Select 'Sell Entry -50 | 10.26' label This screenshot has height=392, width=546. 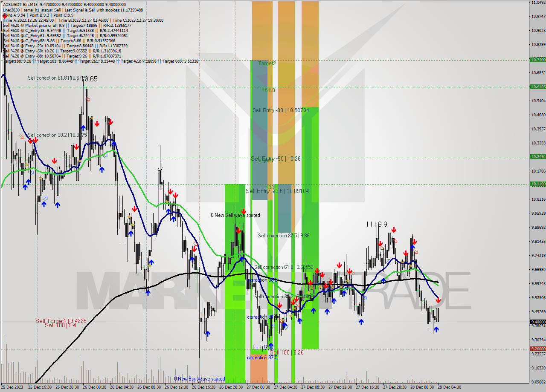[276, 159]
